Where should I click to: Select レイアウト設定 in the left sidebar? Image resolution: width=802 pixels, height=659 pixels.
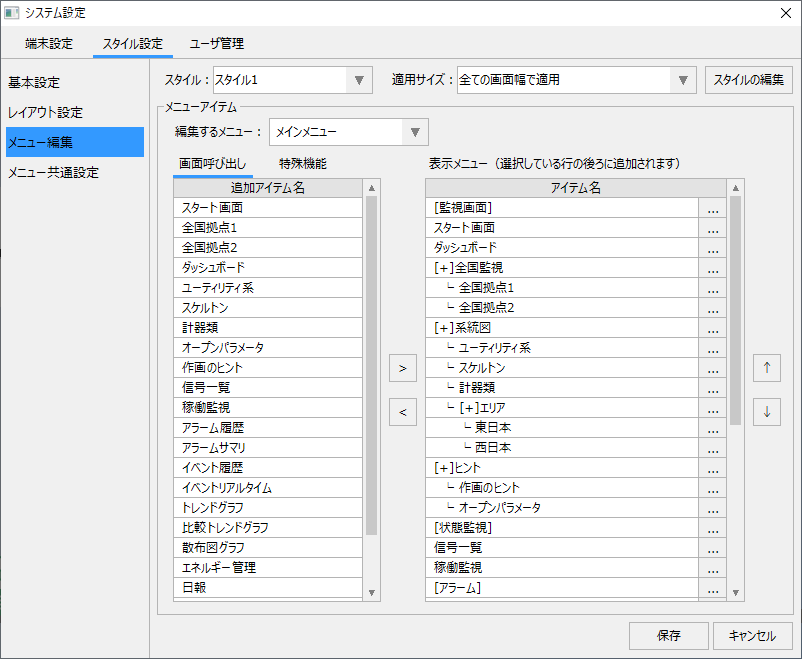[45, 112]
